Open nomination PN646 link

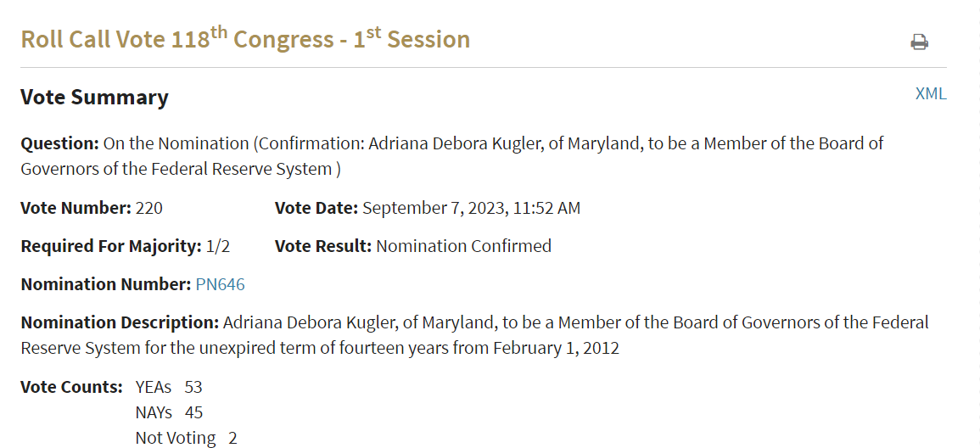(x=220, y=284)
